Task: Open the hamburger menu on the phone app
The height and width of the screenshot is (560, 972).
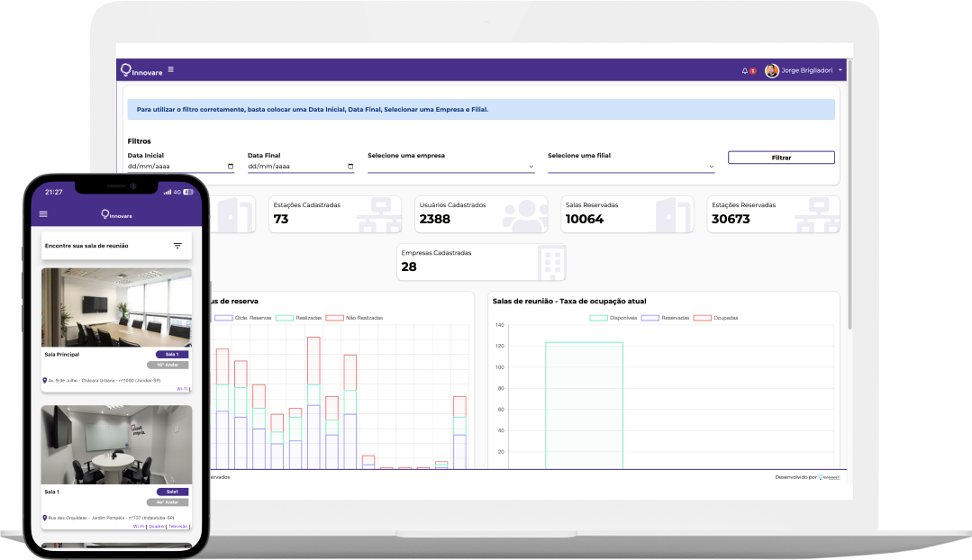Action: tap(43, 214)
